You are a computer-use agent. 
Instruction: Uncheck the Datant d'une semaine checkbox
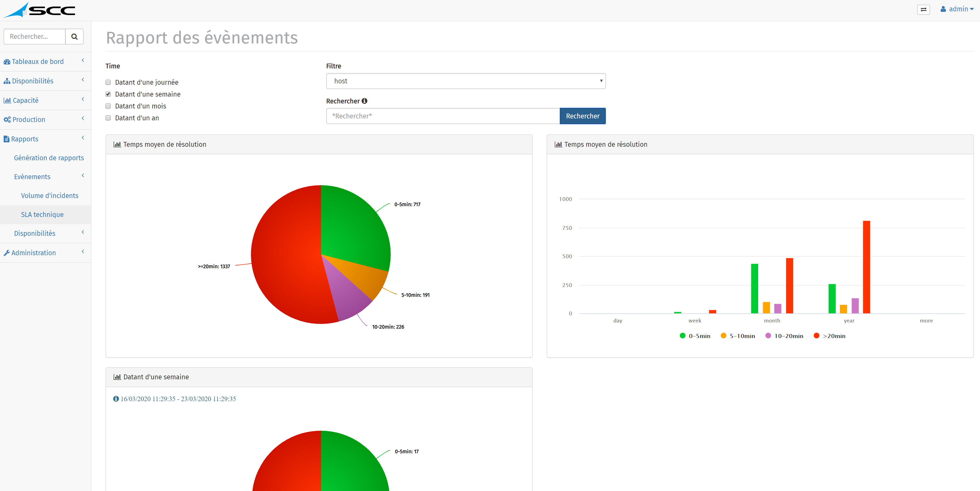pos(108,94)
